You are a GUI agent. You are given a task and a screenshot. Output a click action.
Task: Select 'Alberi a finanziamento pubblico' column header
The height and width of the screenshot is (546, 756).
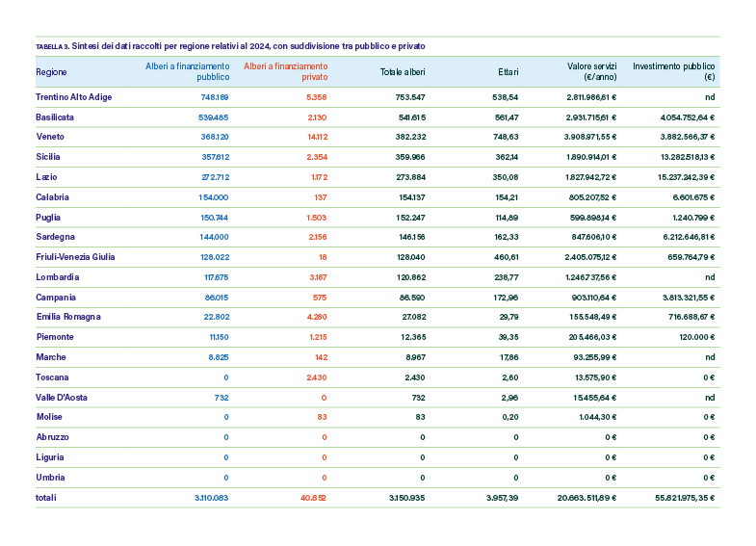(187, 71)
